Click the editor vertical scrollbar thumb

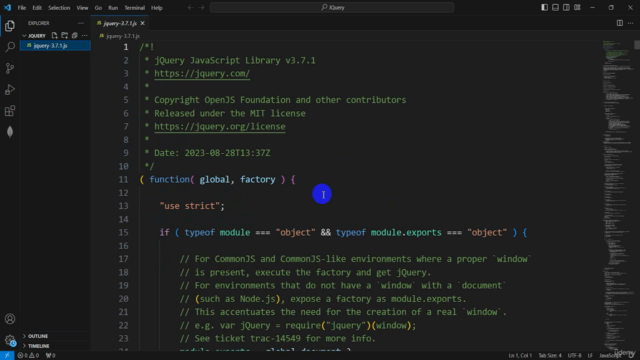click(x=637, y=44)
